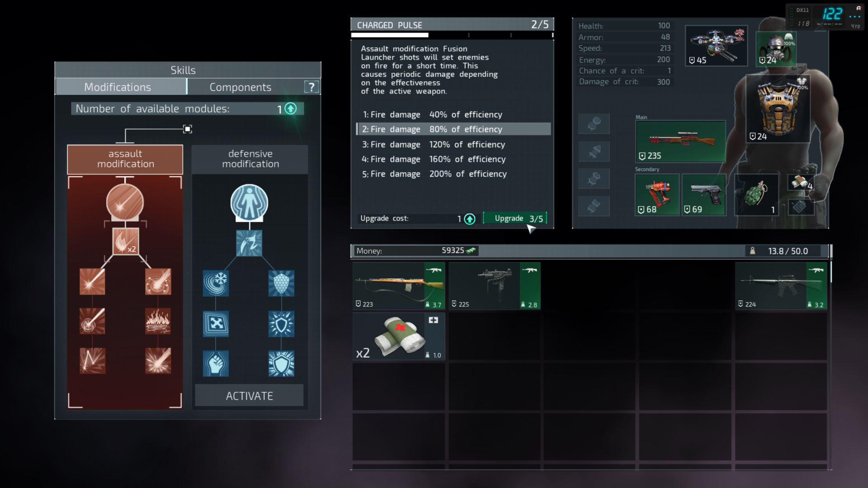Select the round human body defensive skill

click(x=249, y=203)
